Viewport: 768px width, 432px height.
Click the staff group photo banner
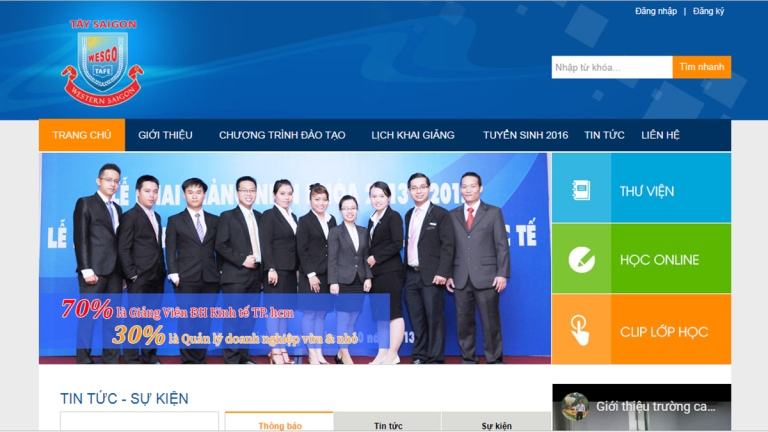click(x=295, y=258)
